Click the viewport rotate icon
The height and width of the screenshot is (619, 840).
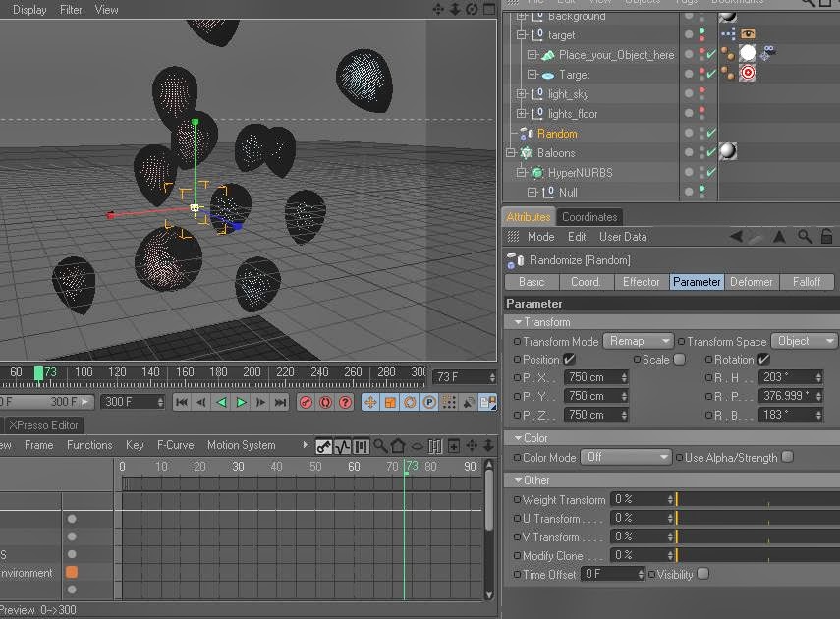click(x=472, y=9)
